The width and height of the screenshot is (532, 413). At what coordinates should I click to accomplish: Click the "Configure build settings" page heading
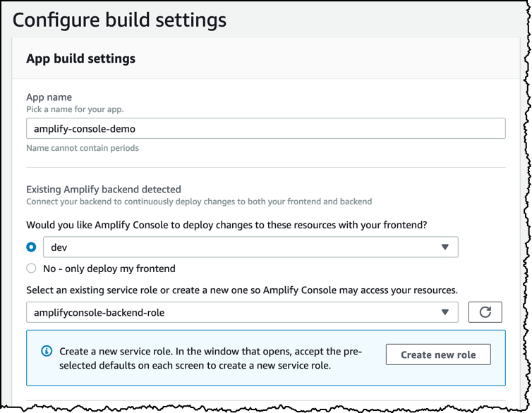pyautogui.click(x=120, y=19)
